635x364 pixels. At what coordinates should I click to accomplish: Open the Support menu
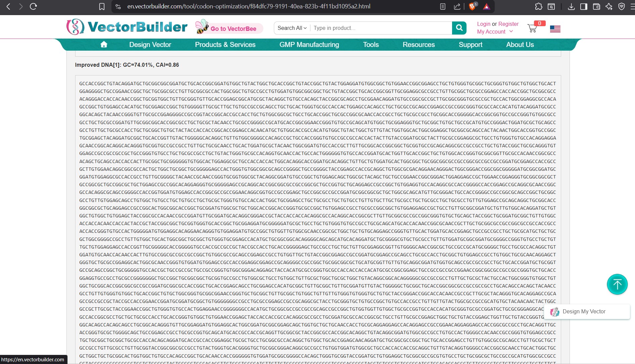point(471,45)
